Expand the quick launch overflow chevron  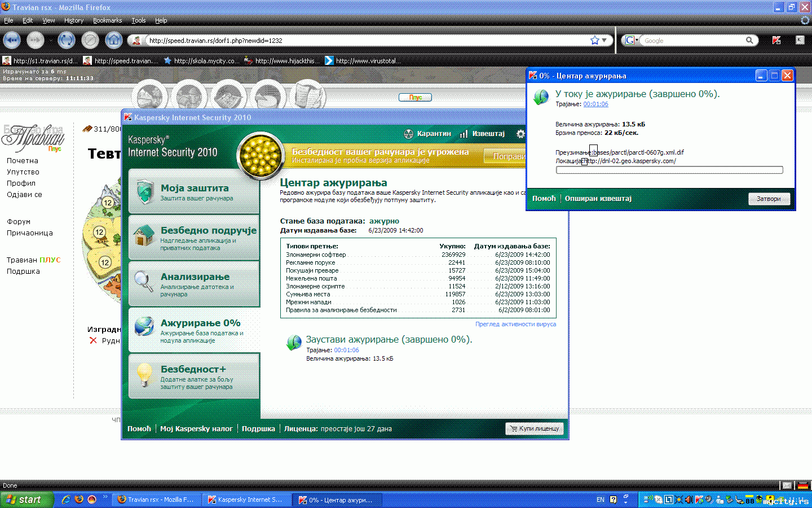pos(105,497)
